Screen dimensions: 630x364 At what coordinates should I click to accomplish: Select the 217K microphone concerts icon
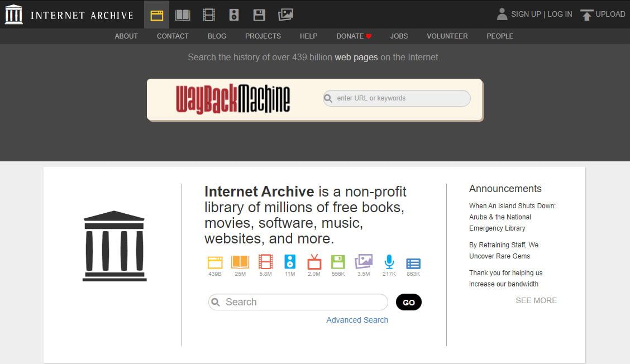pyautogui.click(x=389, y=262)
